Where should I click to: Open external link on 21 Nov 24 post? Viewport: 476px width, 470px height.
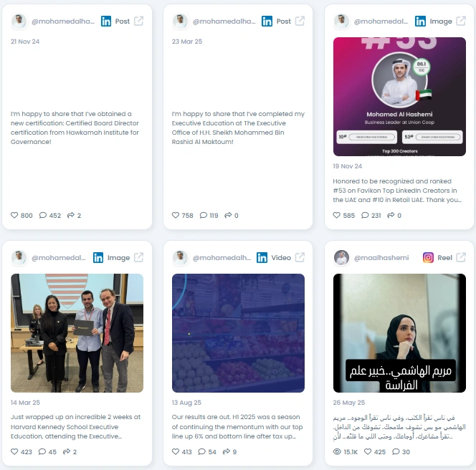click(139, 21)
